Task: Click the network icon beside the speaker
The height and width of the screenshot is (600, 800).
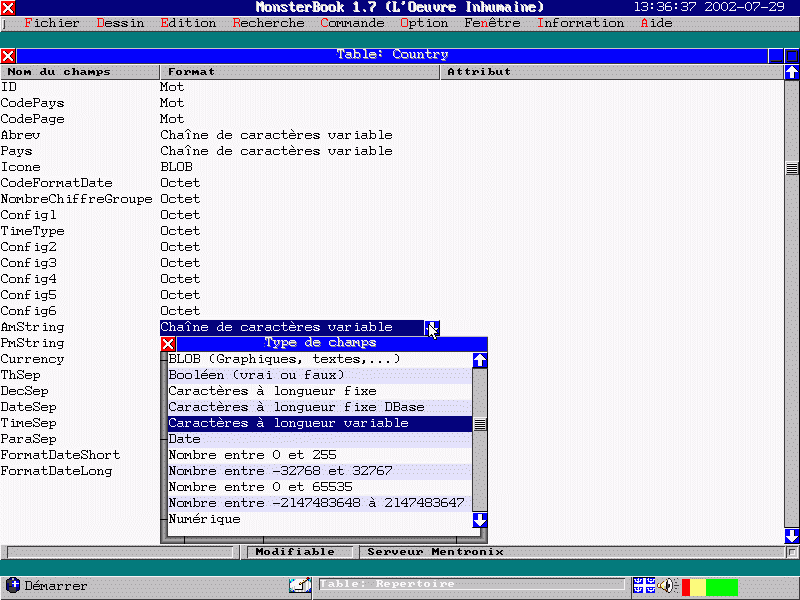Action: click(x=643, y=585)
